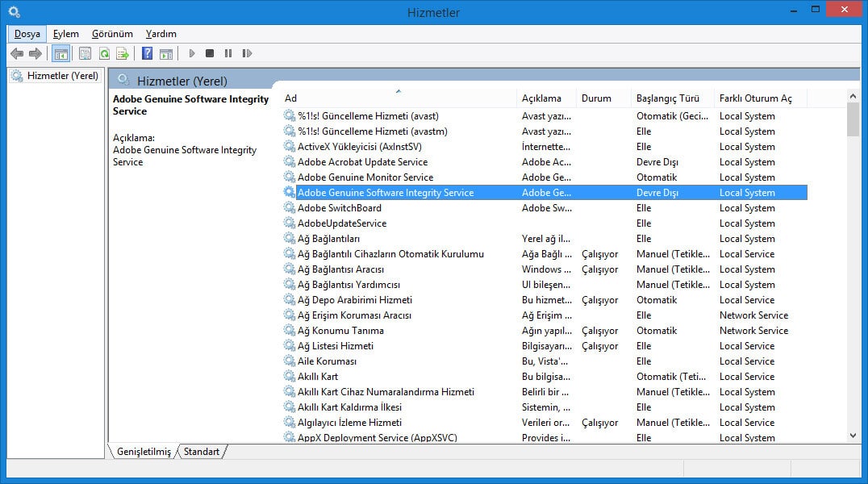Toggle the console tree pane icon
868x484 pixels.
(61, 54)
